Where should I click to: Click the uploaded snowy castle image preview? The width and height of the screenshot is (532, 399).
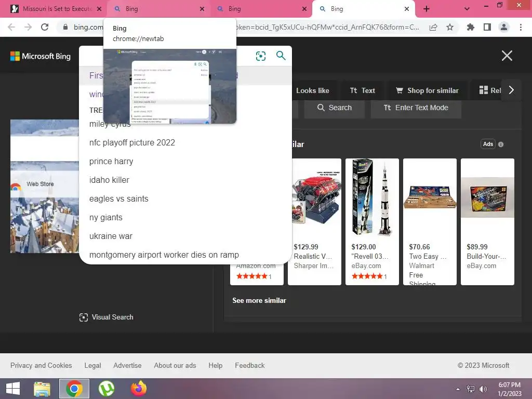pos(45,186)
